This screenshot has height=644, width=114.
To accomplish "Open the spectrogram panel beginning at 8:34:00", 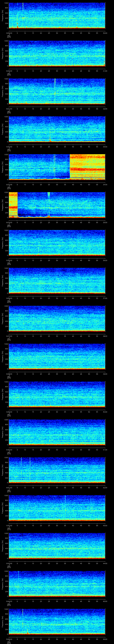I will (x=57, y=205).
